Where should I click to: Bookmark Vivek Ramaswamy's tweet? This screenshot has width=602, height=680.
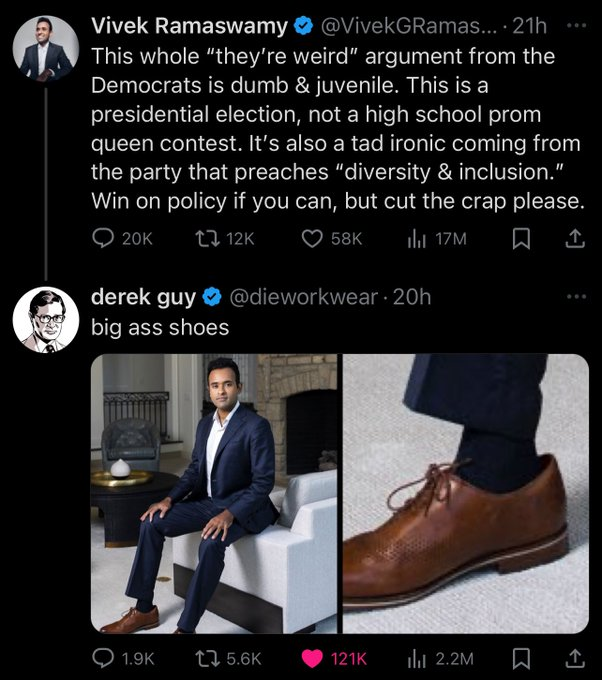520,239
